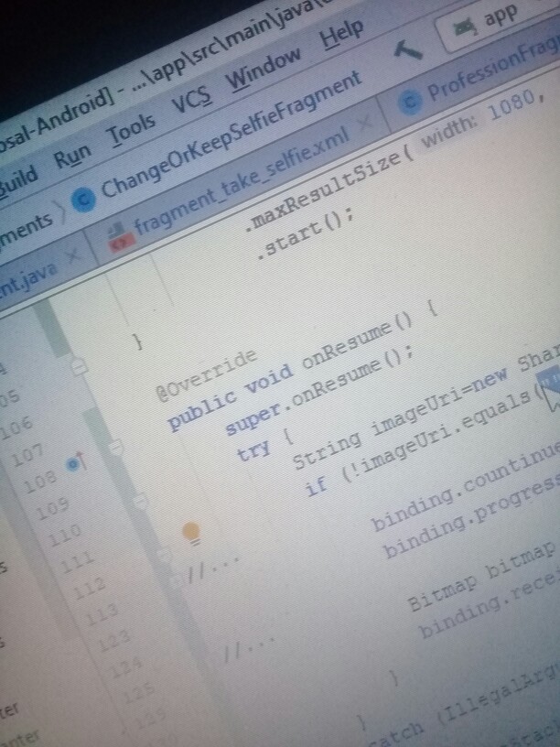
Task: Collapse the onResume method fold marker
Action: click(79, 366)
